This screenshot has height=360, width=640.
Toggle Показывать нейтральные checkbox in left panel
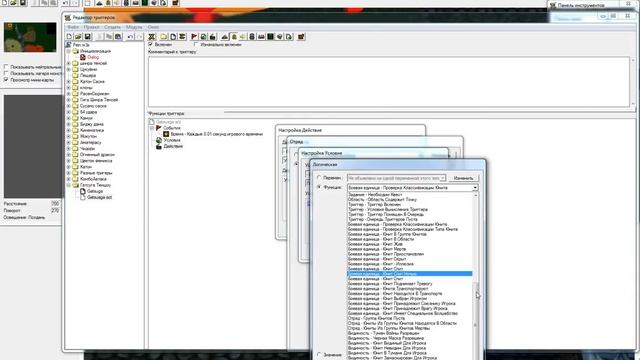pos(6,67)
